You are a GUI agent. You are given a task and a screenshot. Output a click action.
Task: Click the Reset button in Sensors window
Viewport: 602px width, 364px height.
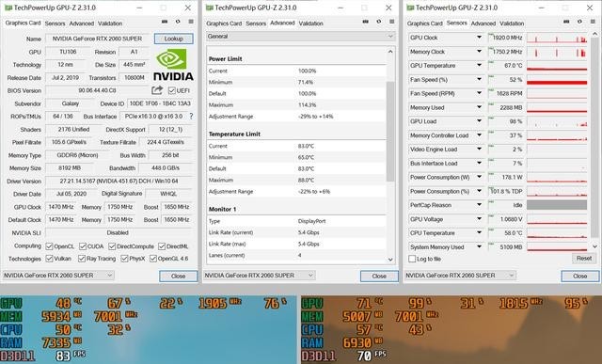584,258
